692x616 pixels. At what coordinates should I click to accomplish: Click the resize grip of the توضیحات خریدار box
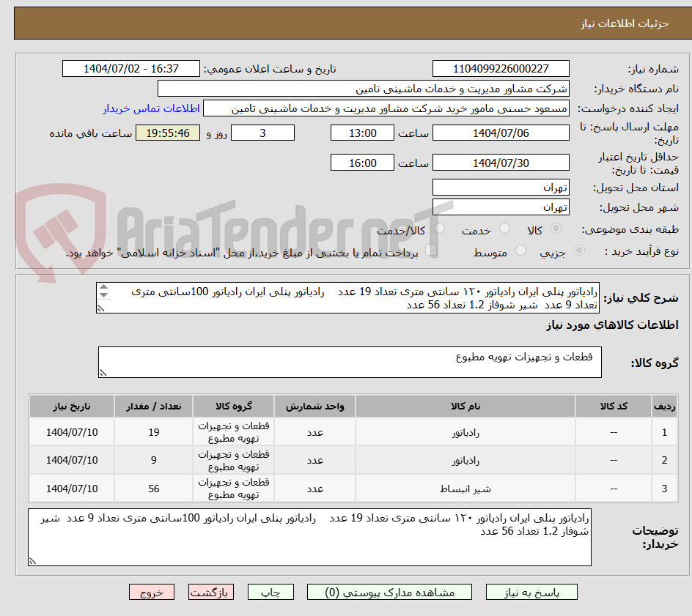pyautogui.click(x=32, y=560)
